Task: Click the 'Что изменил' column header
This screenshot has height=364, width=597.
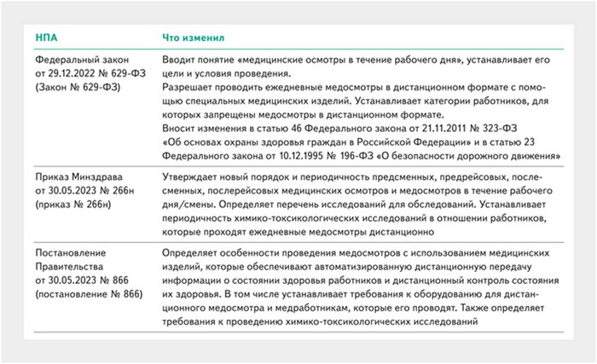Action: pos(194,38)
